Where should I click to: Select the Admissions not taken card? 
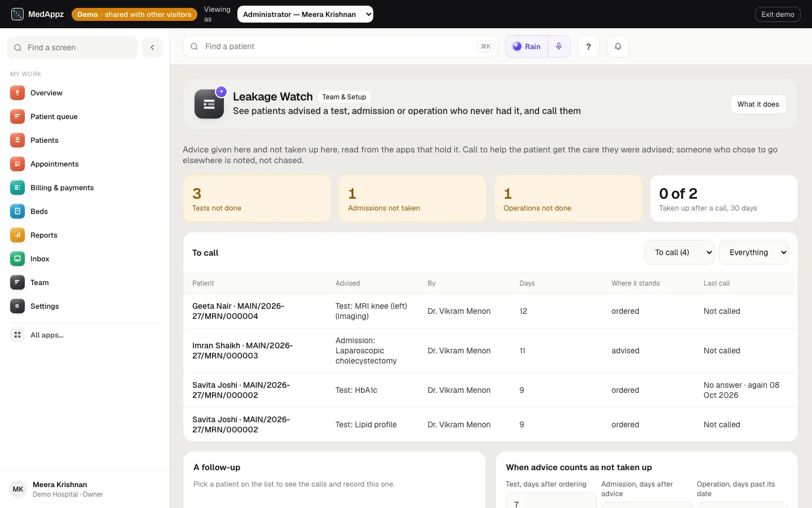pyautogui.click(x=413, y=198)
